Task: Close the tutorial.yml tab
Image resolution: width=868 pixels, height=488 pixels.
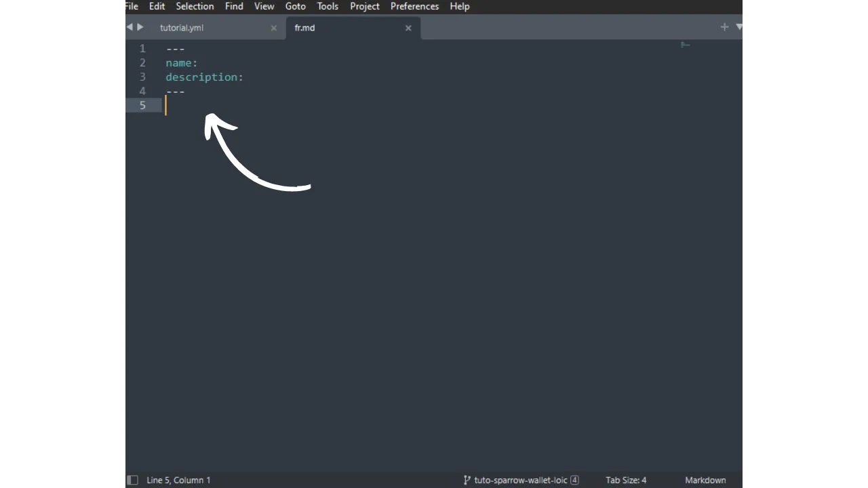Action: point(274,28)
